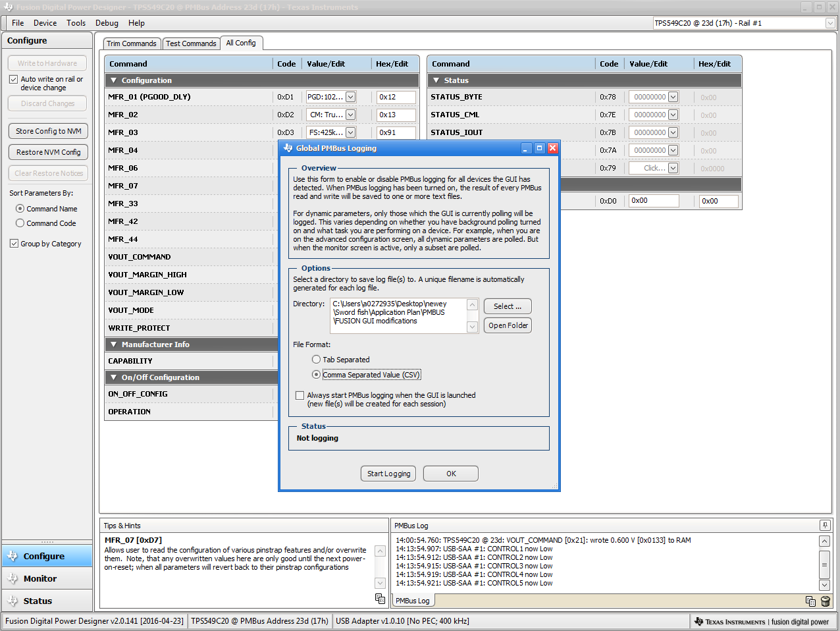This screenshot has height=631, width=840.
Task: Click the Global PMBus Logging dialog icon
Action: coord(288,148)
